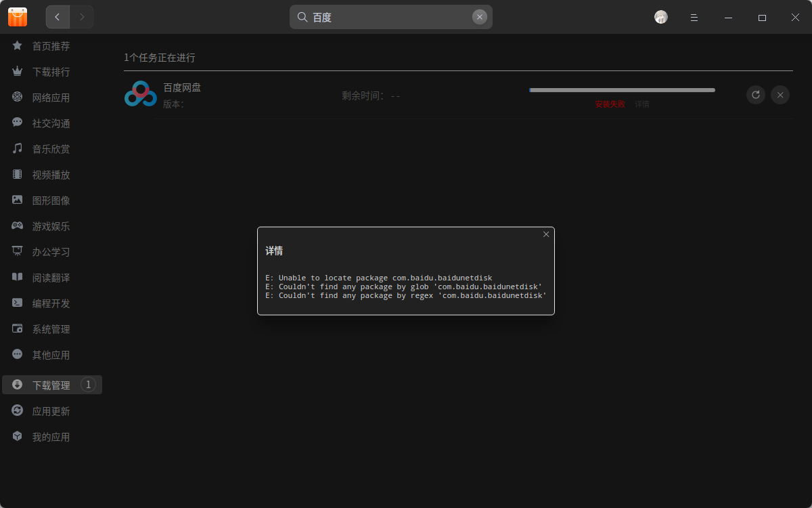Click the app store logo icon
The image size is (812, 508).
[x=18, y=17]
